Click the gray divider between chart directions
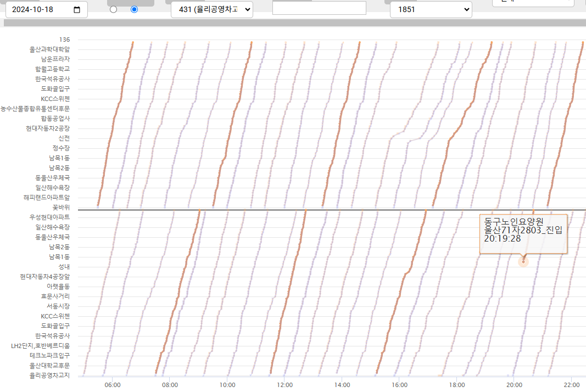 click(275, 210)
